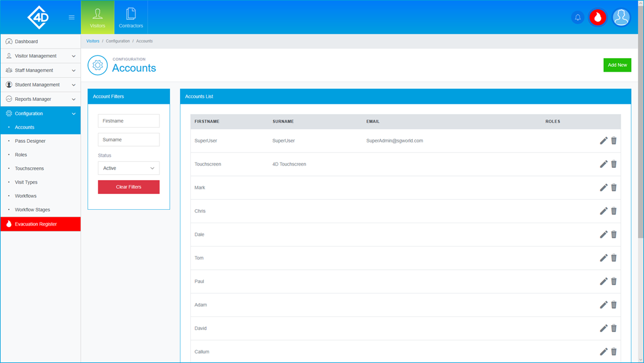Delete Mark's account with trash icon
The height and width of the screenshot is (363, 644).
pos(614,188)
